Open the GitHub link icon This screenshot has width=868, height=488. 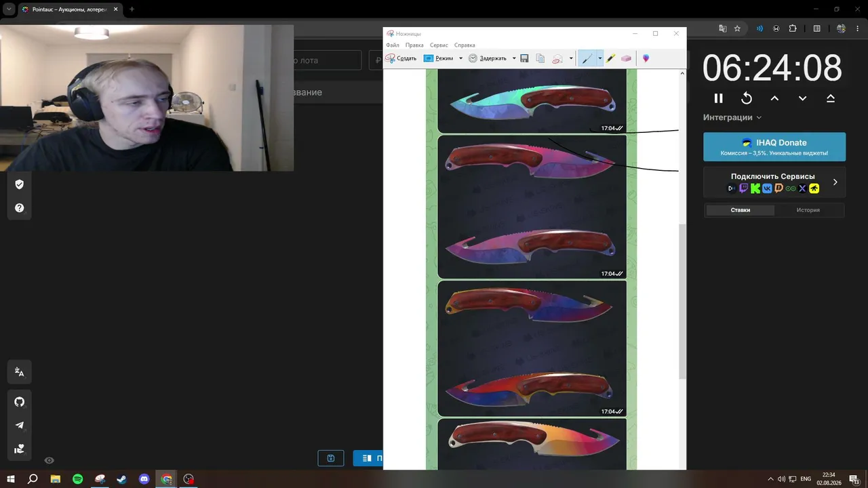click(x=19, y=402)
